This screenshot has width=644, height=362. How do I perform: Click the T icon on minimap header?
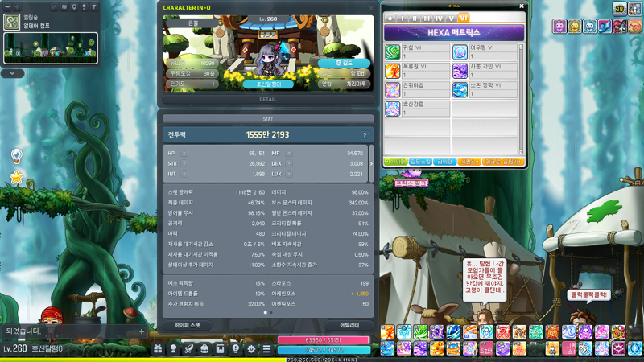pos(94,7)
